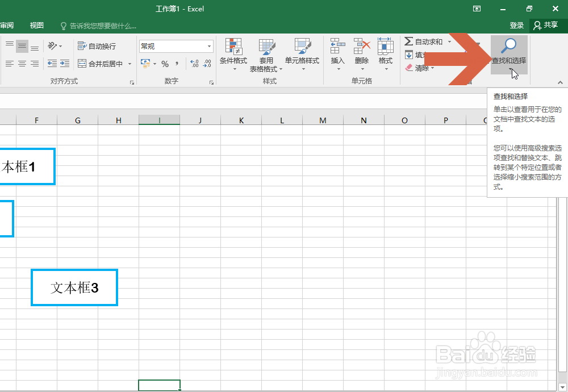Image resolution: width=568 pixels, height=392 pixels.
Task: Select column F header
Action: pyautogui.click(x=36, y=120)
